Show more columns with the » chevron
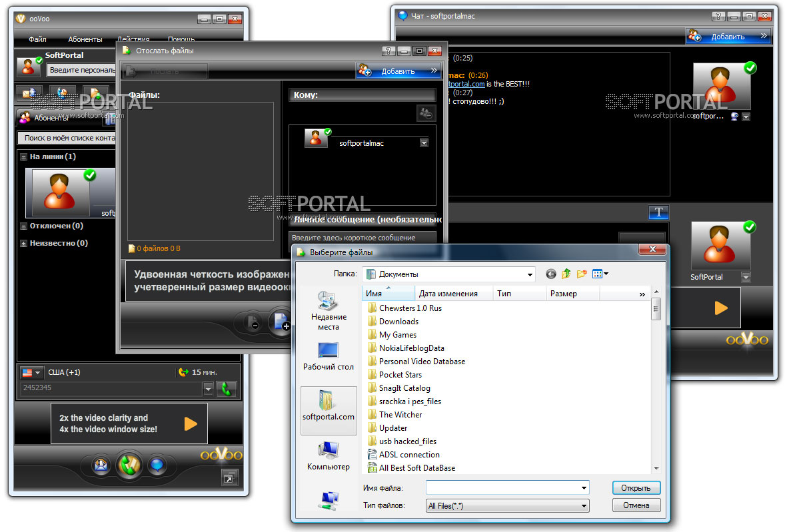Screen dimensions: 785x532 (x=642, y=294)
